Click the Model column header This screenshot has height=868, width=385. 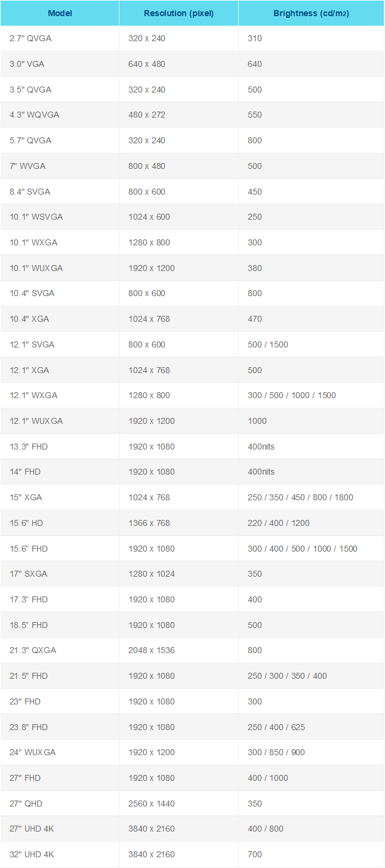(x=60, y=13)
